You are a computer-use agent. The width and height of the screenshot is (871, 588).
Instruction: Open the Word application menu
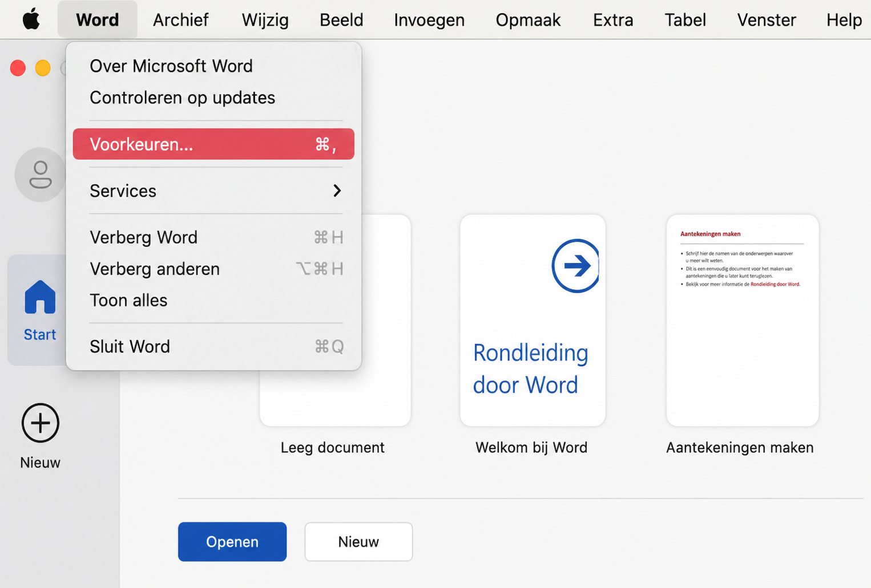98,19
